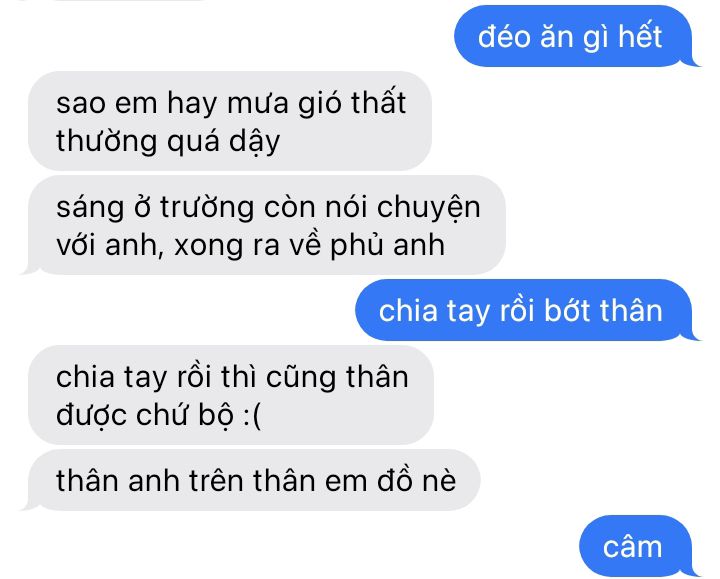
Task: Click the word "trường" in the received message
Action: click(207, 207)
